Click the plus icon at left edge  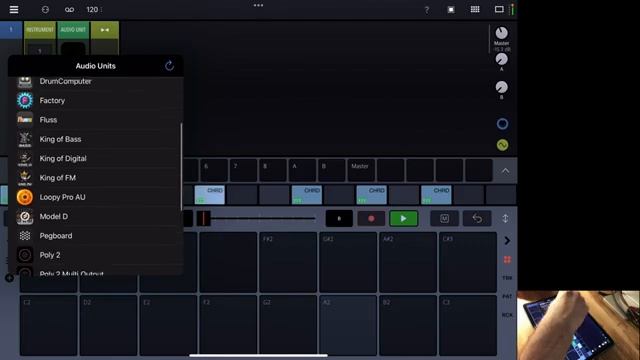(x=9, y=278)
